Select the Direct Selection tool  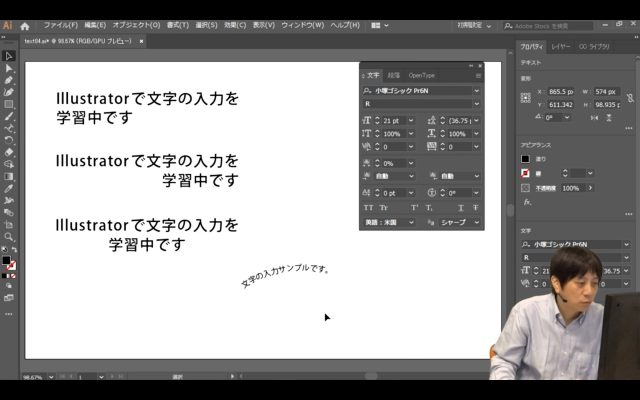pos(9,68)
